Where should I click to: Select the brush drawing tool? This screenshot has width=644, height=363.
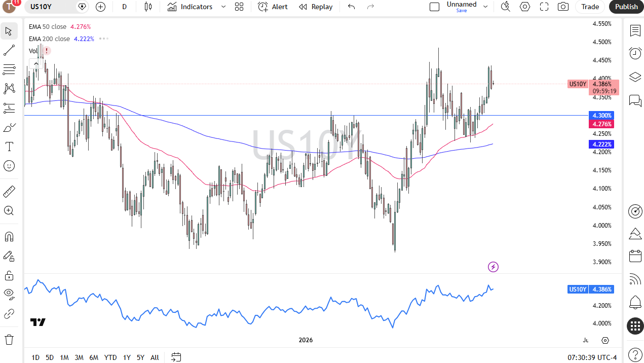9,127
